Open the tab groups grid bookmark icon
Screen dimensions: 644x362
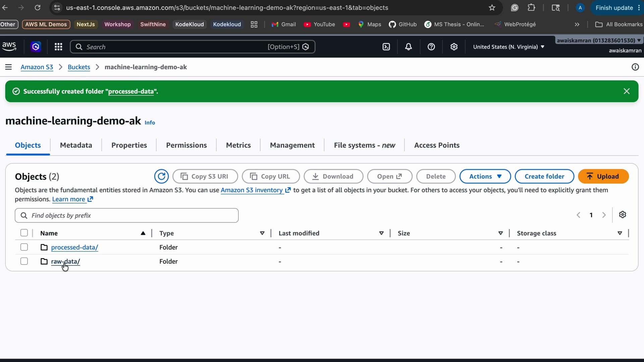tap(254, 24)
